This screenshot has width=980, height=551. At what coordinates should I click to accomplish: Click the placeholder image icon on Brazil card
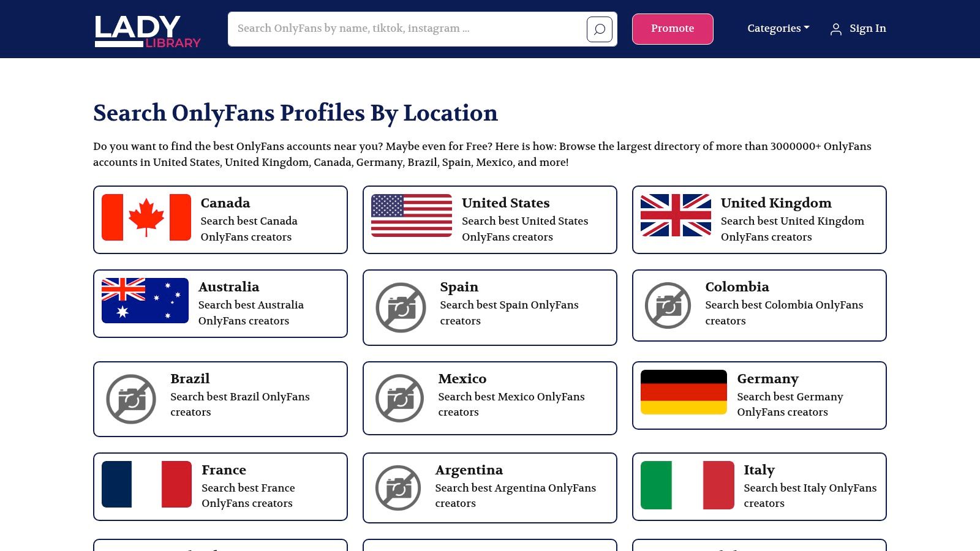[130, 399]
